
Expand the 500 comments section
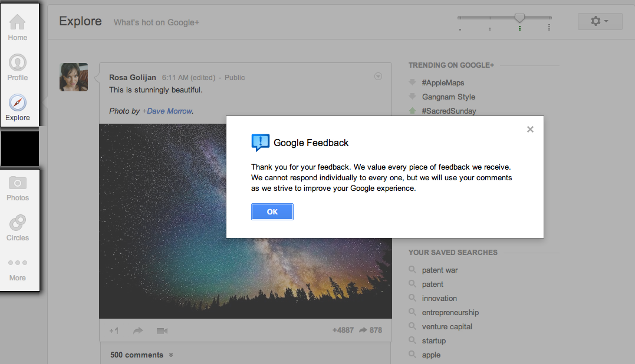[142, 355]
